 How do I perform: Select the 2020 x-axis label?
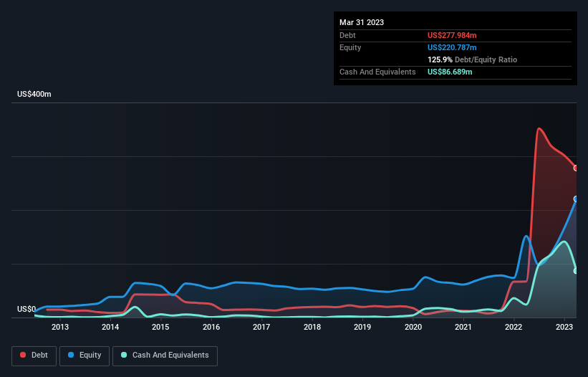tap(413, 327)
